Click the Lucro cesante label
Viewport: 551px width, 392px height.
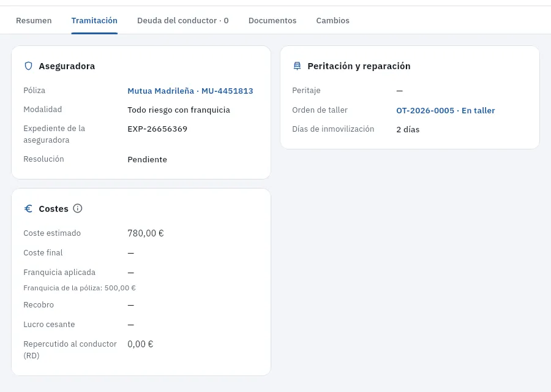(49, 325)
